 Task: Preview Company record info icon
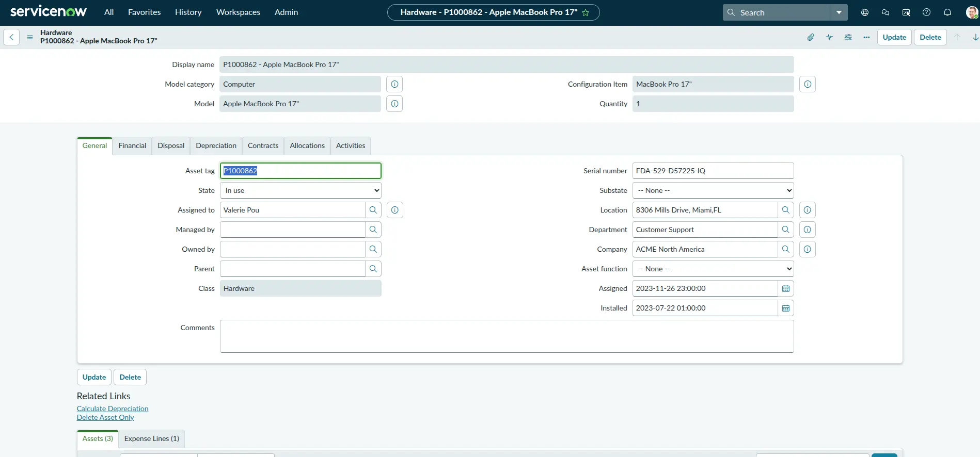point(808,249)
